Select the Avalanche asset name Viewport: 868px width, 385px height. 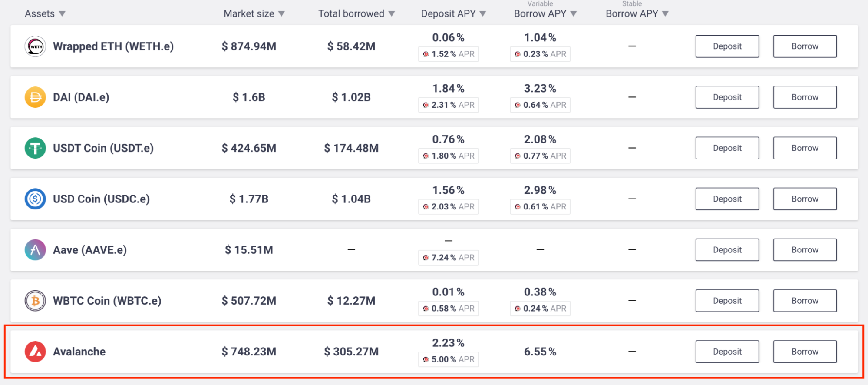tap(79, 351)
